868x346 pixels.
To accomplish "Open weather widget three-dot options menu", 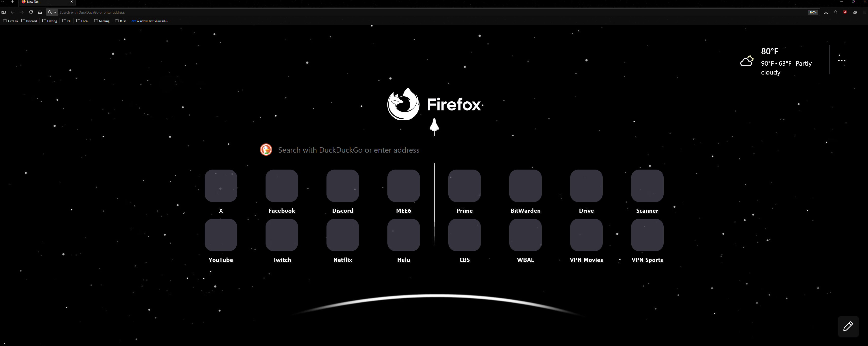I will click(841, 61).
